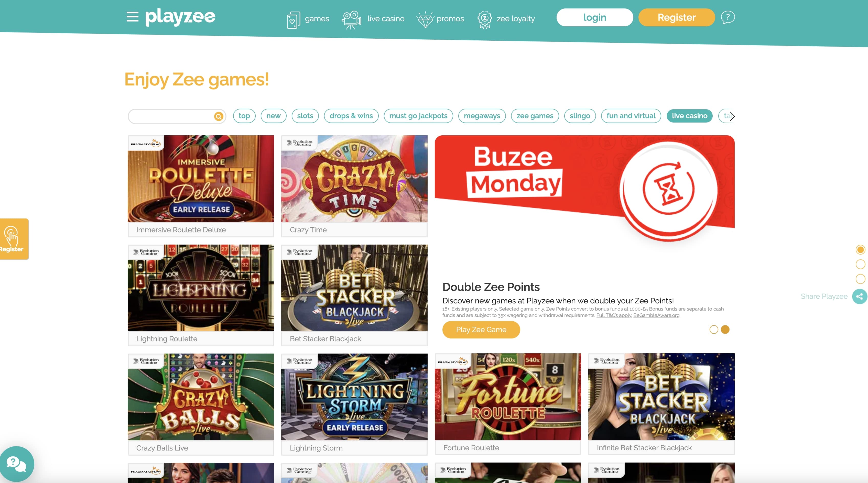The width and height of the screenshot is (868, 483).
Task: Open the live chat bubble icon
Action: coord(16,464)
